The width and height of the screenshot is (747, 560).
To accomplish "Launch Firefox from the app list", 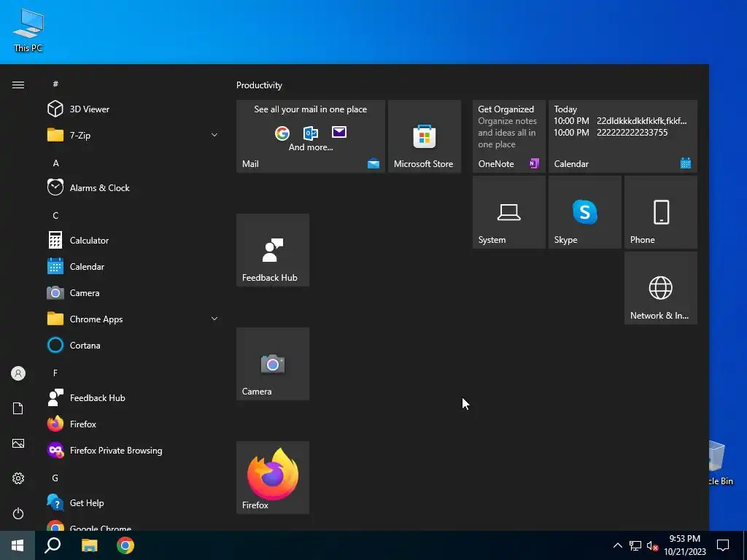I will coord(133,424).
